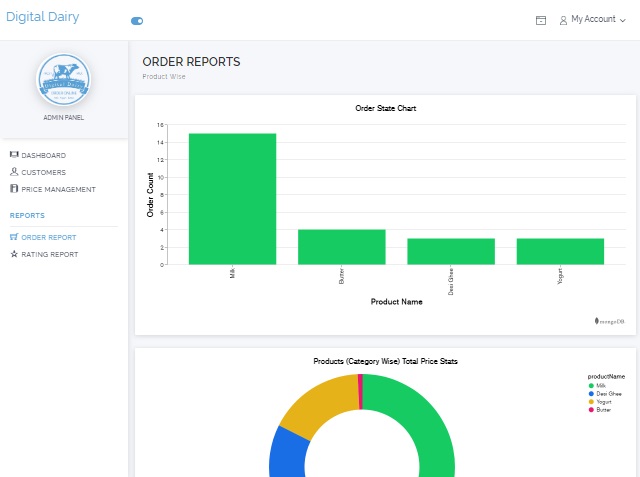Toggle the sidebar switch in the header
Screen dimensions: 640x477
[x=137, y=21]
